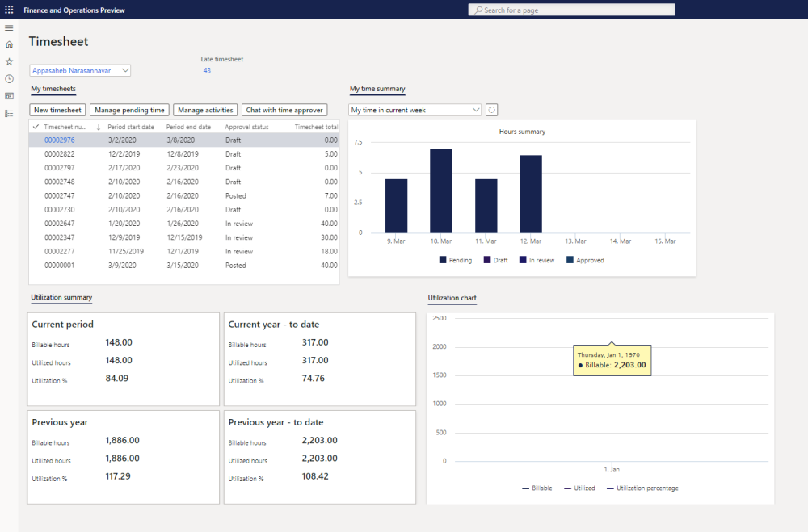
Task: Click the refresh icon beside time filter
Action: [492, 110]
